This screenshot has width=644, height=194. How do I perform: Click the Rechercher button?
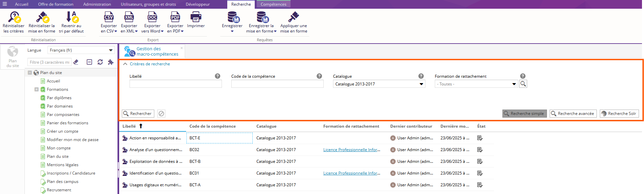138,114
